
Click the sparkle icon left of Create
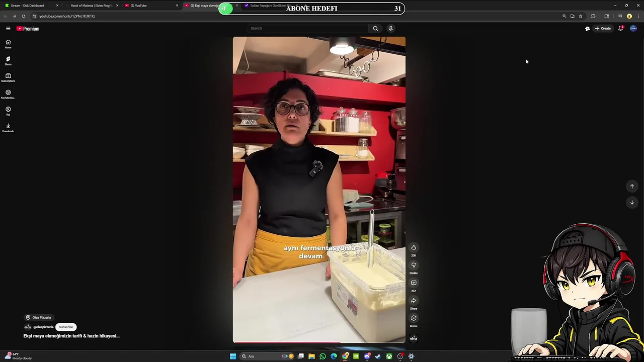[x=587, y=29]
